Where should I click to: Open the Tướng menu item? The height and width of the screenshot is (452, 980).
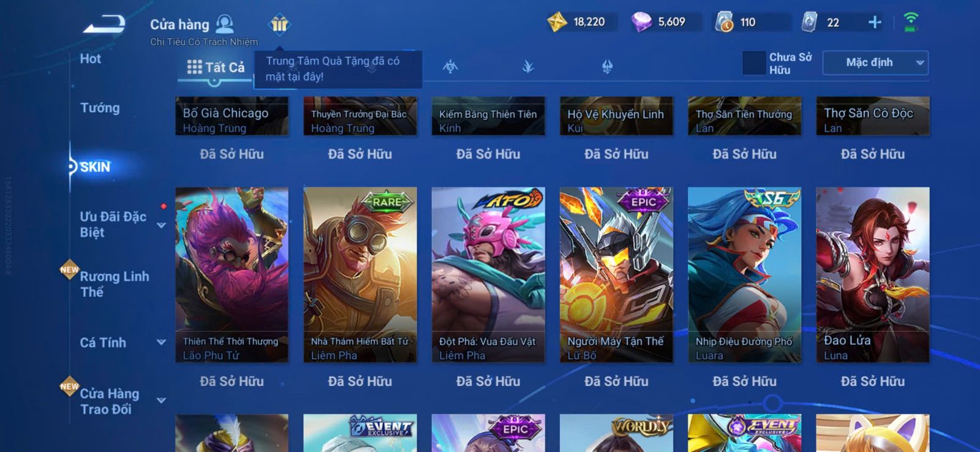coord(100,108)
